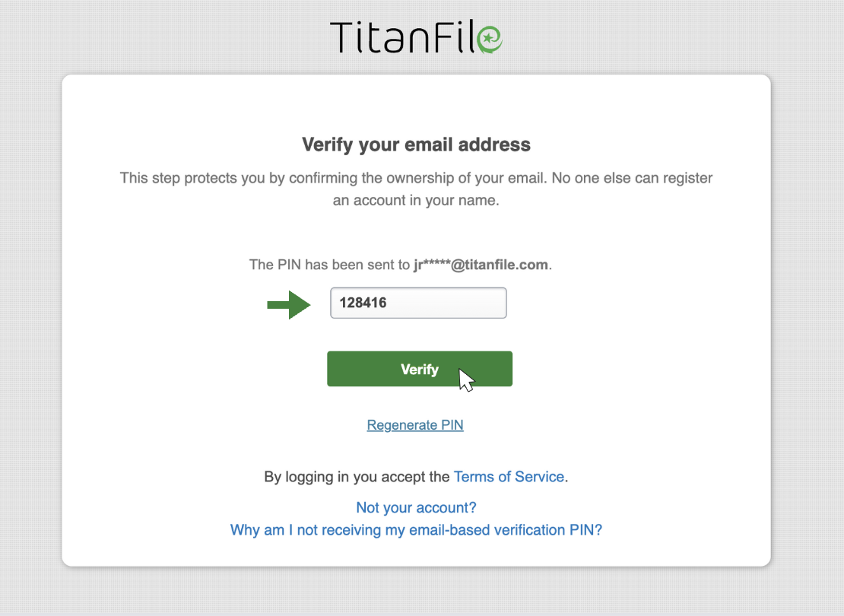The height and width of the screenshot is (616, 844).
Task: Click the Verify your email address heading
Action: pos(417,144)
